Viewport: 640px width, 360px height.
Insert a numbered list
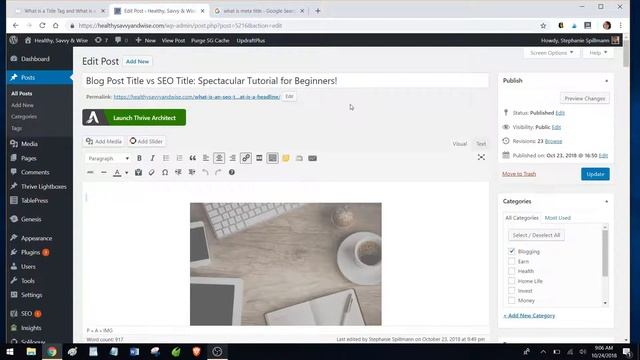pyautogui.click(x=179, y=158)
